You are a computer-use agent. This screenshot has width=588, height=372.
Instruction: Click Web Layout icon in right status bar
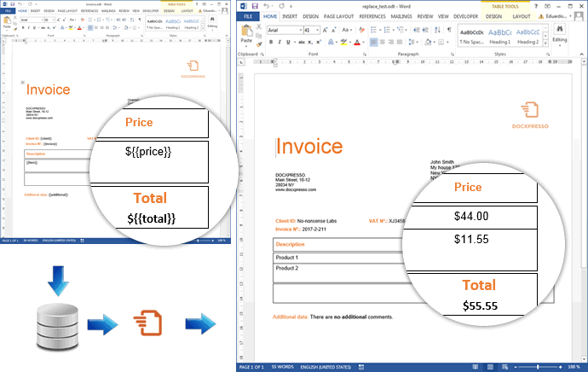point(504,367)
